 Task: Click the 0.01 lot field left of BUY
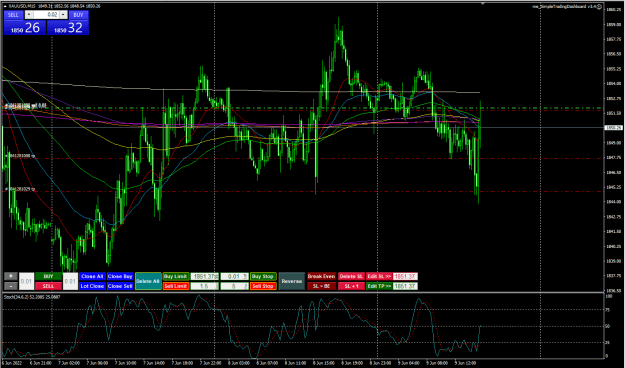point(26,281)
